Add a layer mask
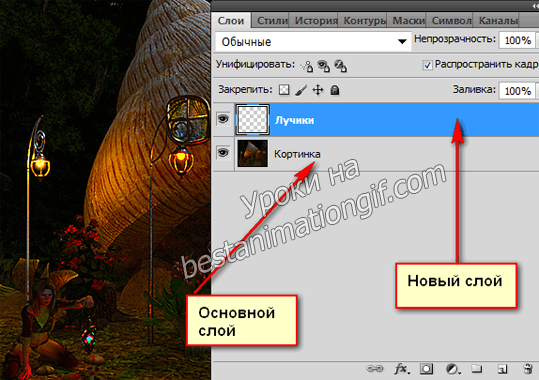The height and width of the screenshot is (380, 539). pos(426,369)
